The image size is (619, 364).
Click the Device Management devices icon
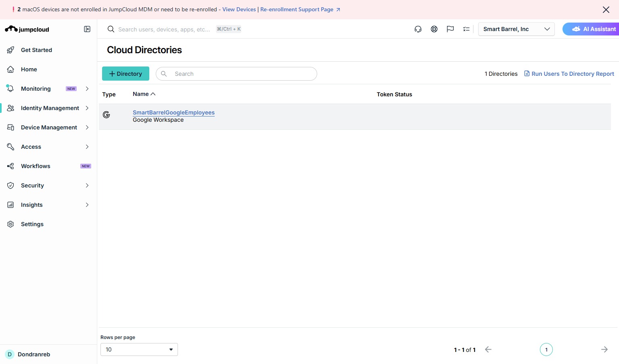point(10,127)
